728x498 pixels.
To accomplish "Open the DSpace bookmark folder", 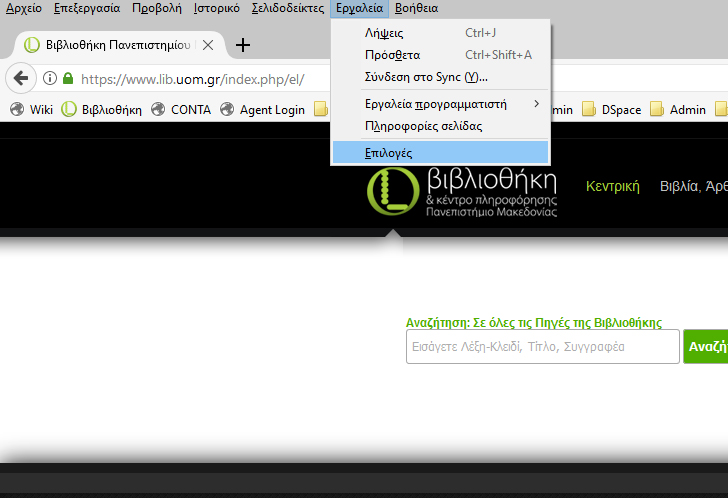I will [611, 110].
